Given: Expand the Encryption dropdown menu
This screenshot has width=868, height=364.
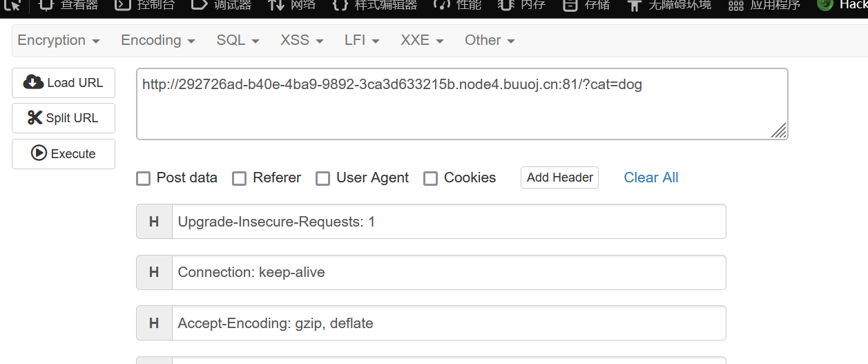Looking at the screenshot, I should (x=59, y=40).
